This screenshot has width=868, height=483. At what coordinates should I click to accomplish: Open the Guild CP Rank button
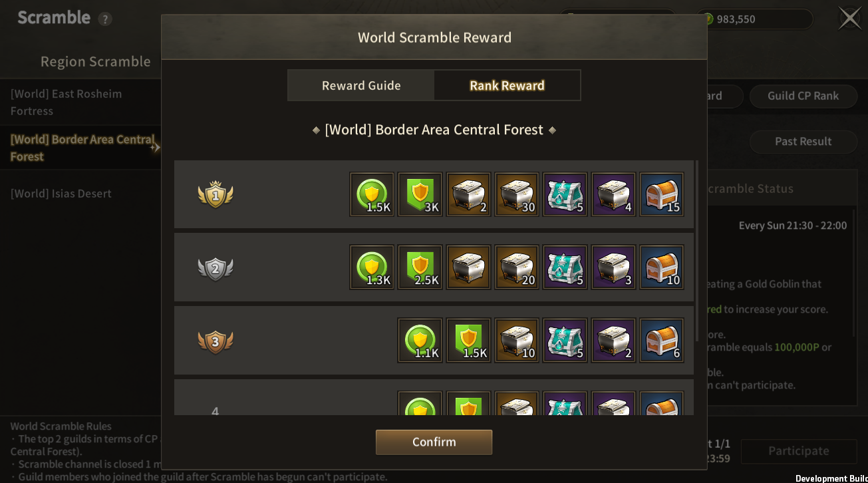click(803, 96)
